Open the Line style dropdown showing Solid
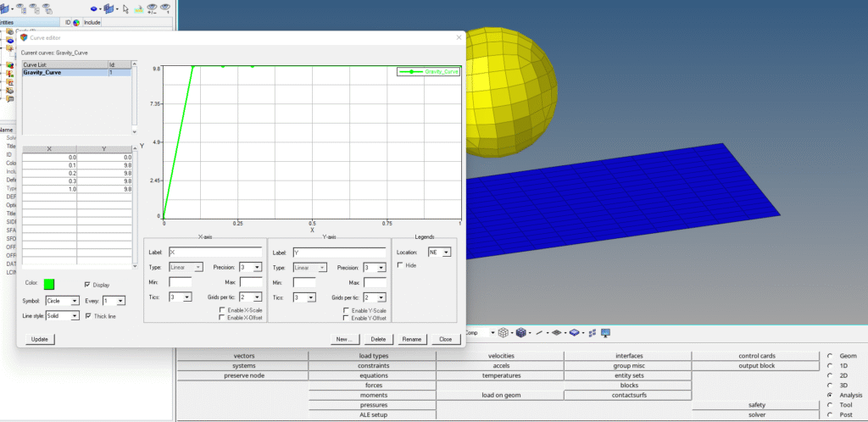Screen dimensions: 868x422 pyautogui.click(x=63, y=316)
